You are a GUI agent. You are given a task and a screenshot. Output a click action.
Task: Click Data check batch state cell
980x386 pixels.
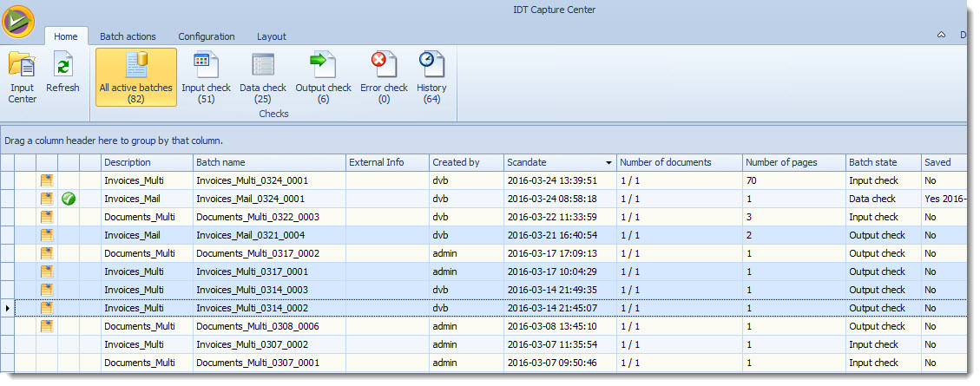(x=883, y=199)
